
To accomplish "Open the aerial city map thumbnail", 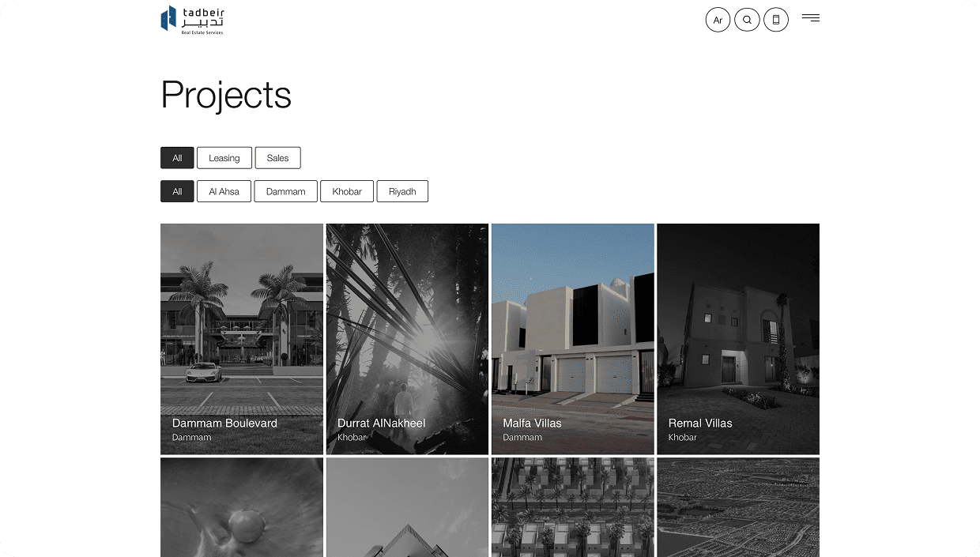I will 738,507.
